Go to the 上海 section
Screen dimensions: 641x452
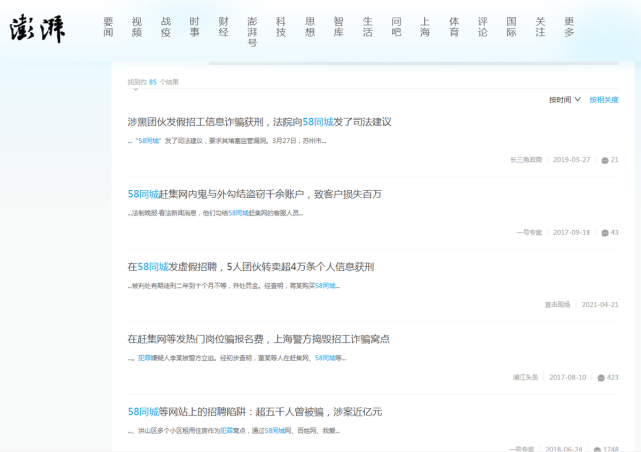tap(425, 27)
